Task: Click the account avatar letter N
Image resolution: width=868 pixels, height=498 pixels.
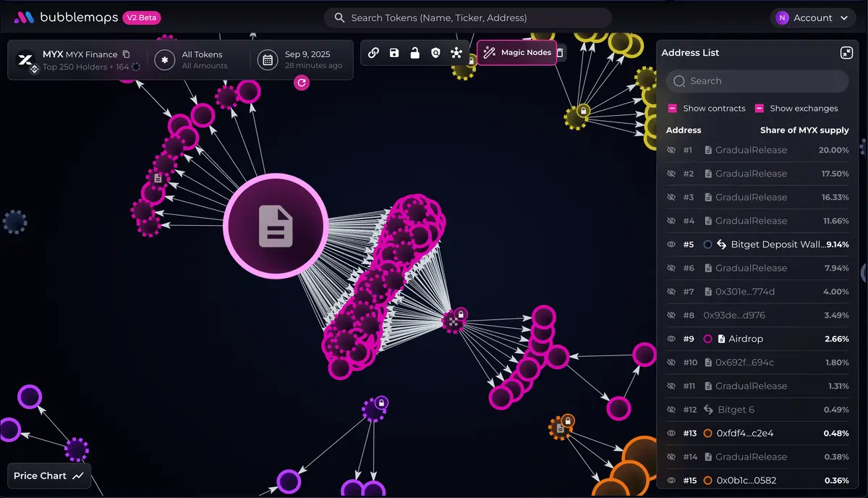Action: (782, 18)
